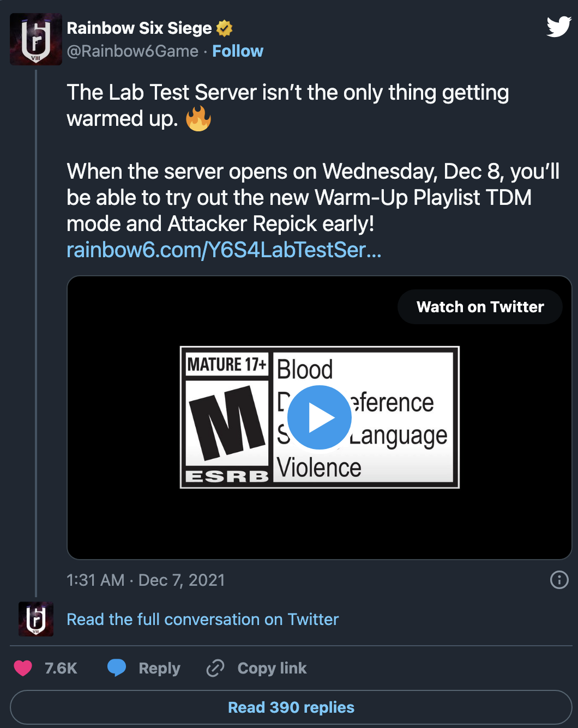Click the blue reply speech bubble icon
Screen dimensions: 578x728
pyautogui.click(x=117, y=668)
